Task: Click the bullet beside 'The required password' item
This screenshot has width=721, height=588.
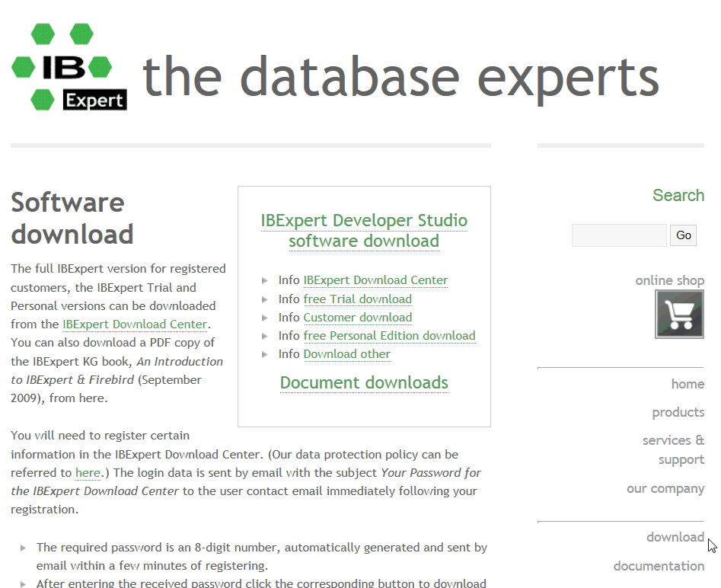Action: pyautogui.click(x=23, y=548)
